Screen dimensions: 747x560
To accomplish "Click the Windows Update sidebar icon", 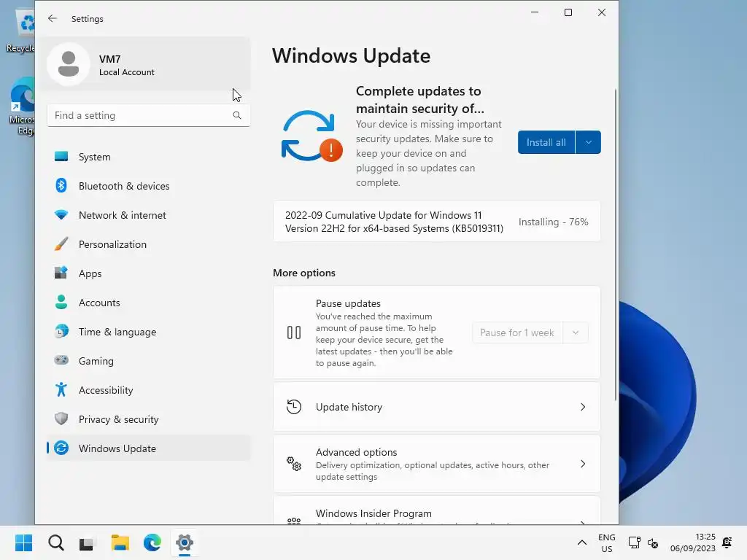I will tap(61, 448).
